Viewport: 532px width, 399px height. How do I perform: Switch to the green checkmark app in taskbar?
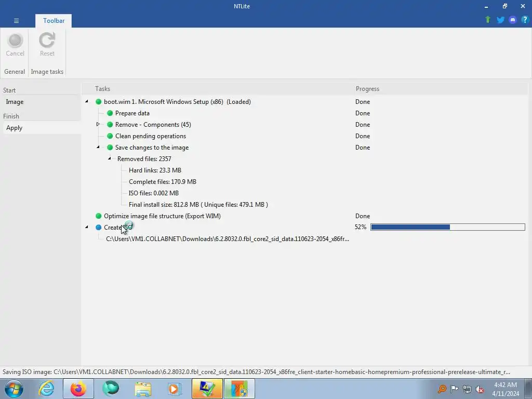coord(207,389)
